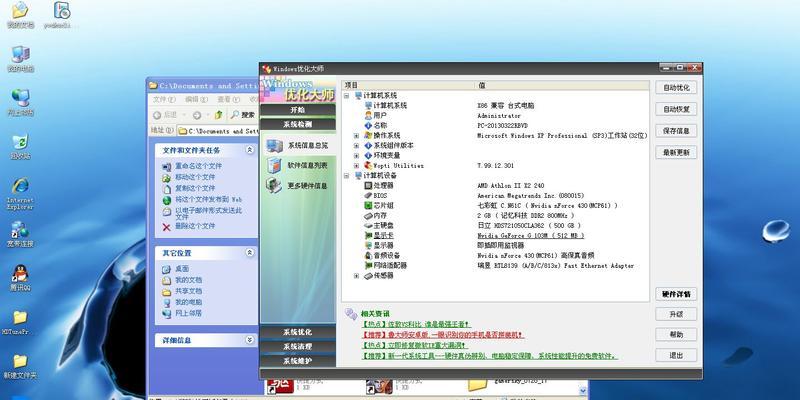Viewport: 800px width, 400px height.
Task: Click the 帮助 button
Action: (x=676, y=335)
